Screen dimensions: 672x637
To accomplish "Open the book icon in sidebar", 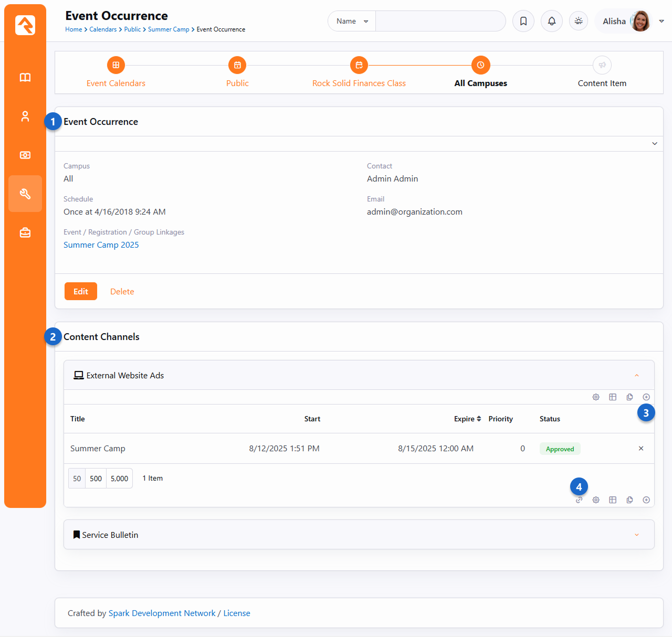I will click(x=25, y=78).
